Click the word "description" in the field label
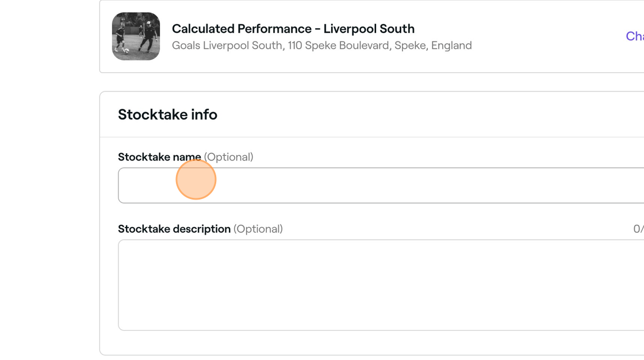Viewport: 644px width, 360px height. pos(202,229)
